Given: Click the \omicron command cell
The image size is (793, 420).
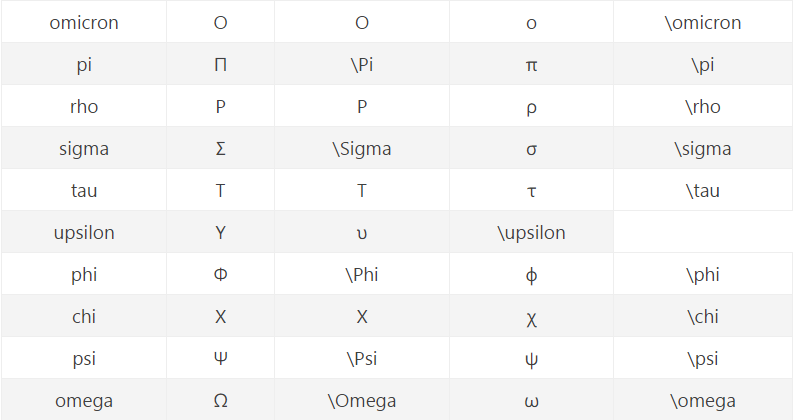Looking at the screenshot, I should coord(702,22).
